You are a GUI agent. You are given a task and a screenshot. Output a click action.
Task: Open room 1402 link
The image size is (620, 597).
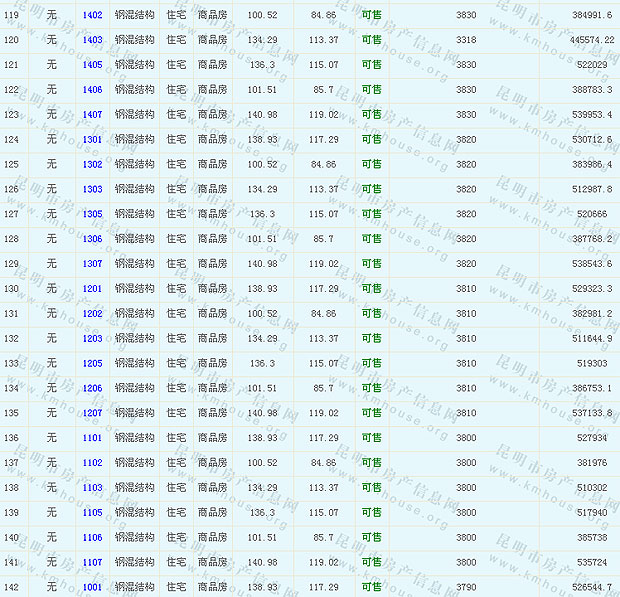tap(92, 15)
